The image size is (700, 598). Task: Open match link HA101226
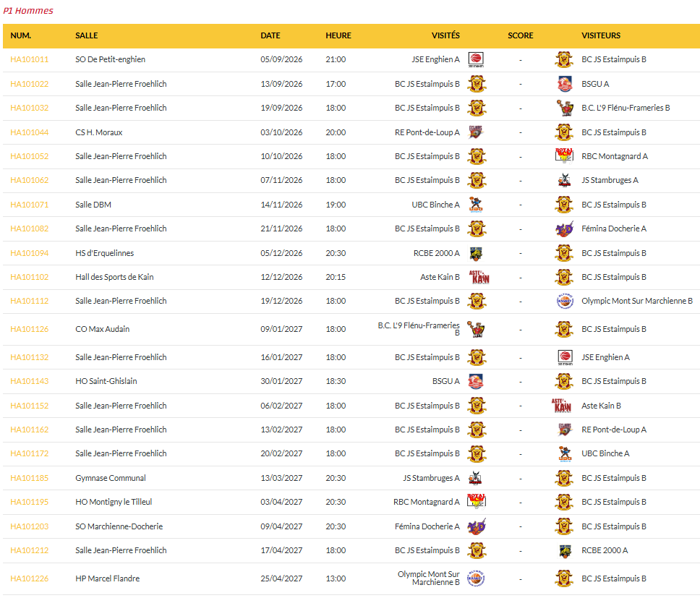pos(30,578)
